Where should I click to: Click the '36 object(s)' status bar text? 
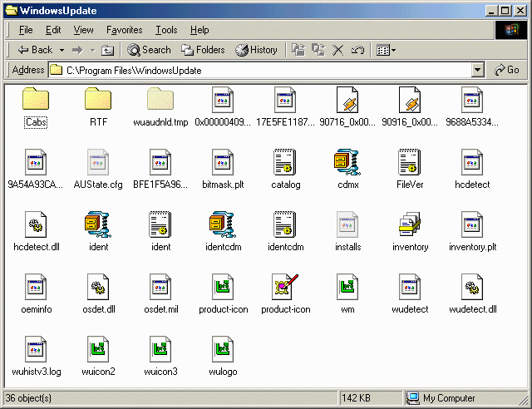(x=28, y=398)
